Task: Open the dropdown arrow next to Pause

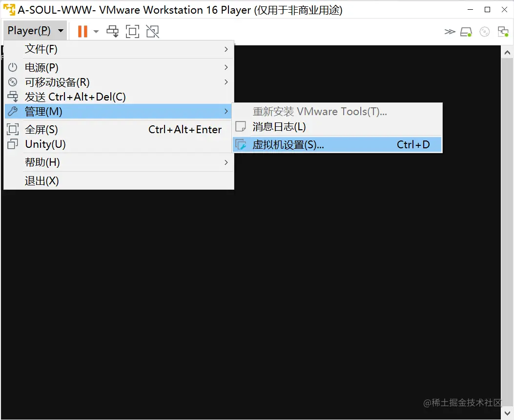Action: click(x=96, y=31)
